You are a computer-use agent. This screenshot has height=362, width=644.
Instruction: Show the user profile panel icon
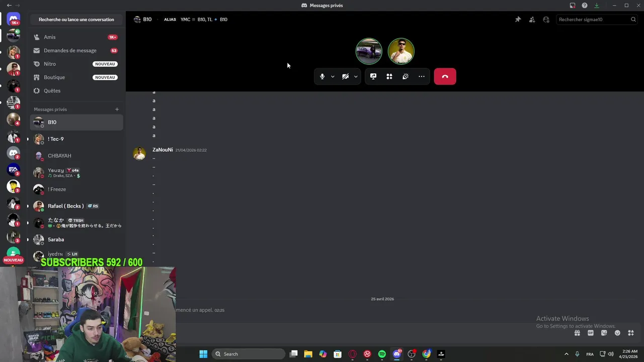tap(546, 20)
